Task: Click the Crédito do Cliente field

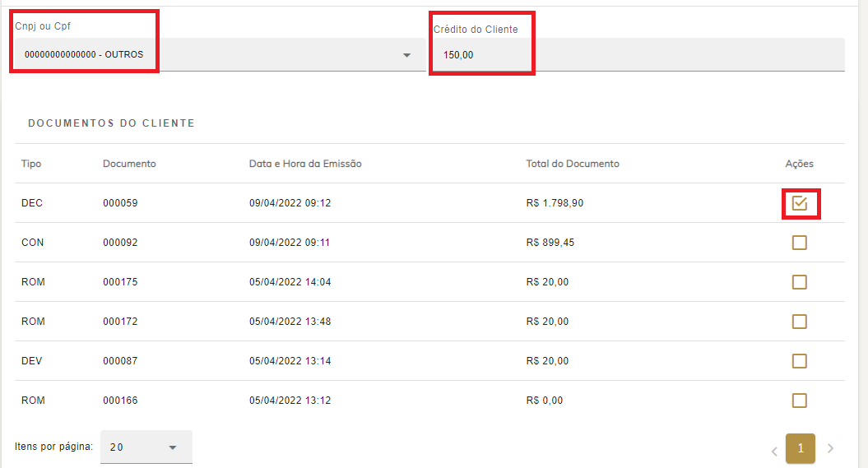Action: tap(638, 55)
